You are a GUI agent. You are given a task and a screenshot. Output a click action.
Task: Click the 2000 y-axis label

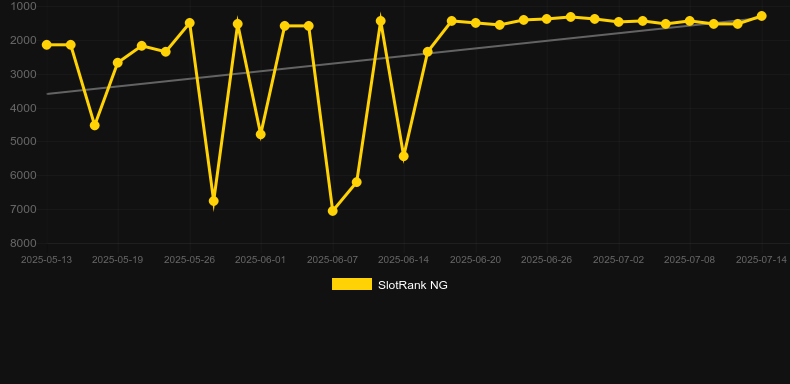tap(23, 40)
